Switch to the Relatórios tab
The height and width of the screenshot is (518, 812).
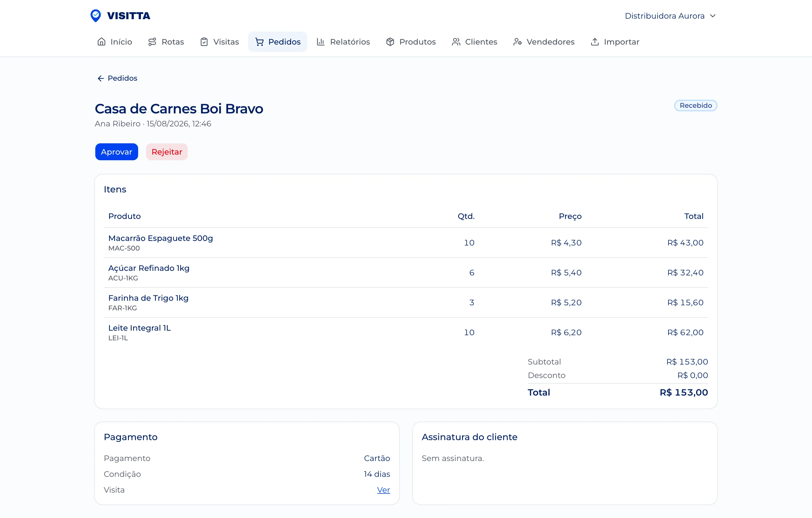coord(343,42)
